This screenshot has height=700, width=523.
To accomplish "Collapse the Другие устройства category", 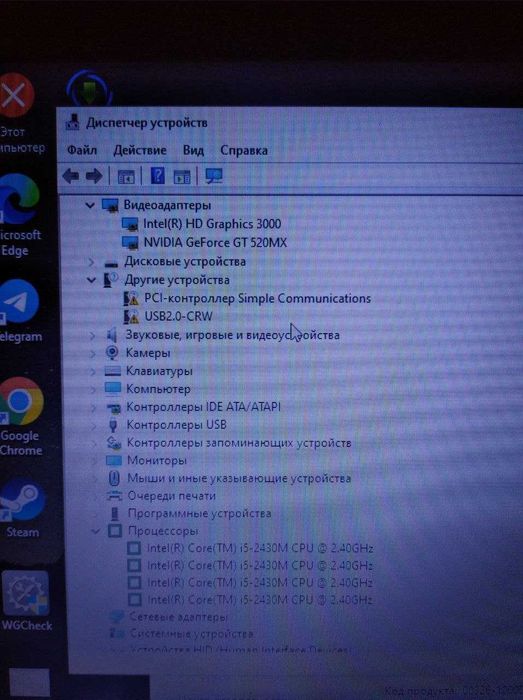I will 91,280.
